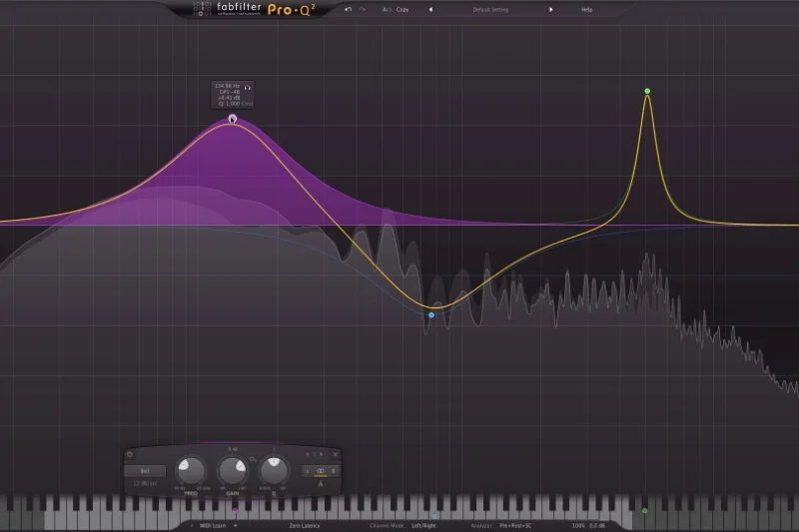The width and height of the screenshot is (799, 532).
Task: Select the previous band with the left arrow
Action: [x=308, y=454]
